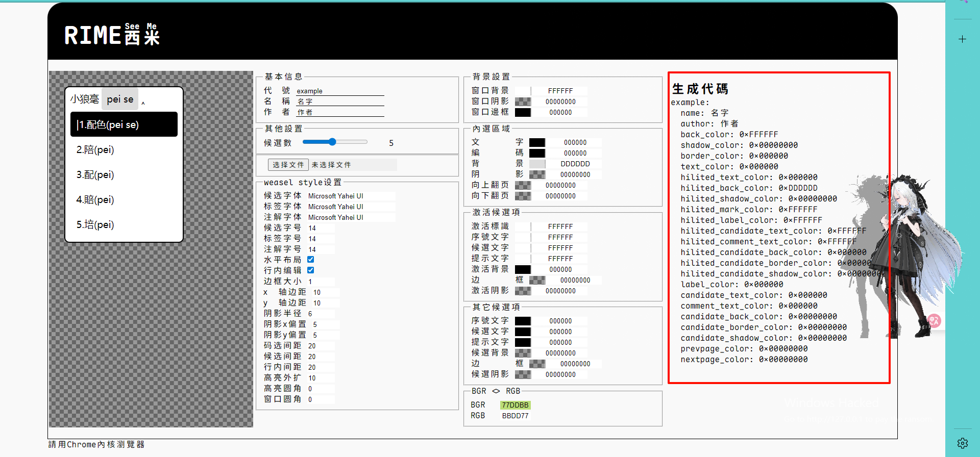Click the BGR to RGB swap arrows
The width and height of the screenshot is (980, 457).
coord(496,391)
